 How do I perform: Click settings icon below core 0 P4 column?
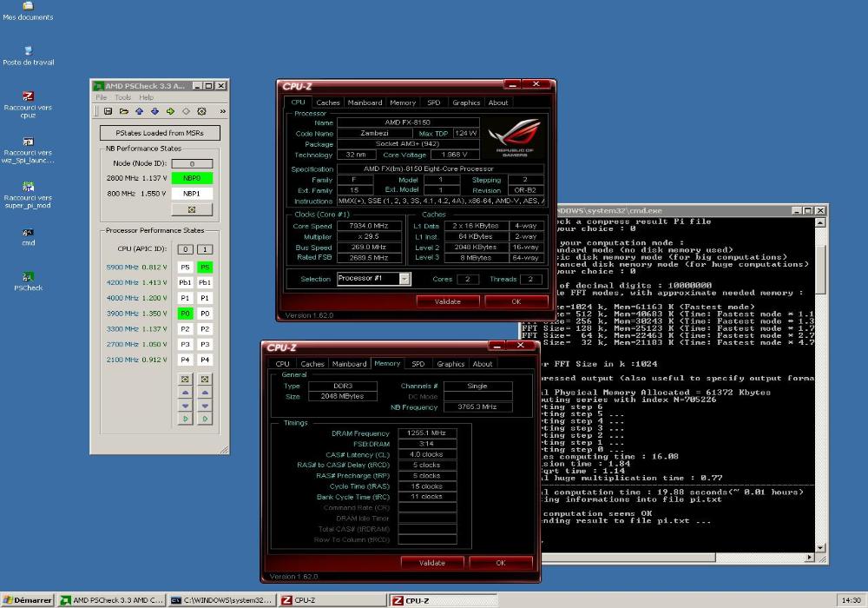click(x=186, y=380)
